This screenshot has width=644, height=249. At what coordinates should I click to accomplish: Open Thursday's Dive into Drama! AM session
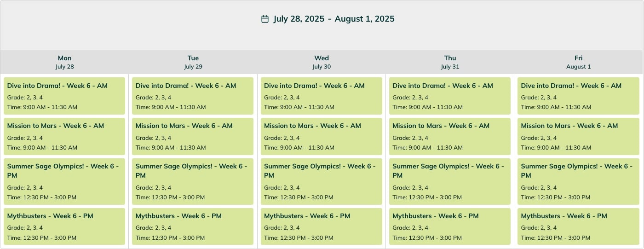click(x=449, y=96)
